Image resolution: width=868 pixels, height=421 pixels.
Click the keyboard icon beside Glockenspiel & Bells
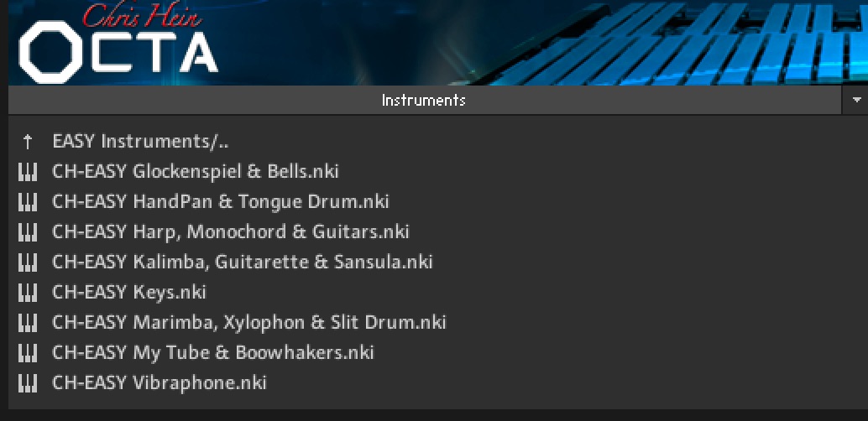[28, 171]
